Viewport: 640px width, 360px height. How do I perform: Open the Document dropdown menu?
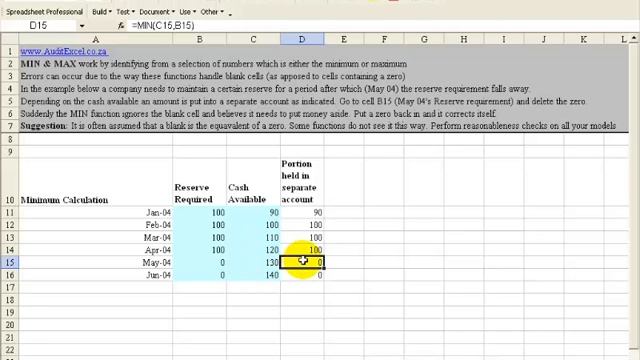click(157, 12)
